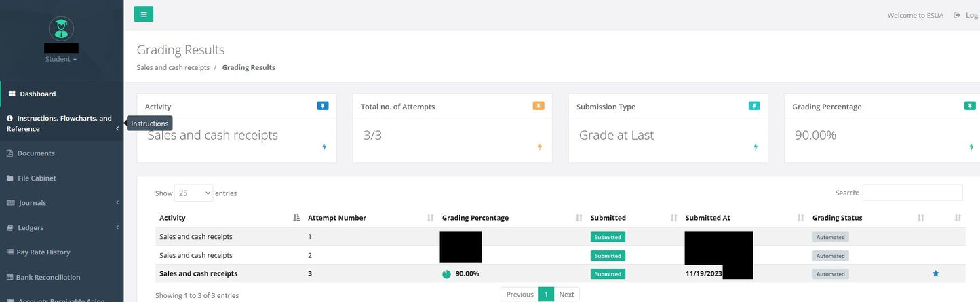This screenshot has height=302, width=980.
Task: Go to the Next page
Action: (x=566, y=295)
